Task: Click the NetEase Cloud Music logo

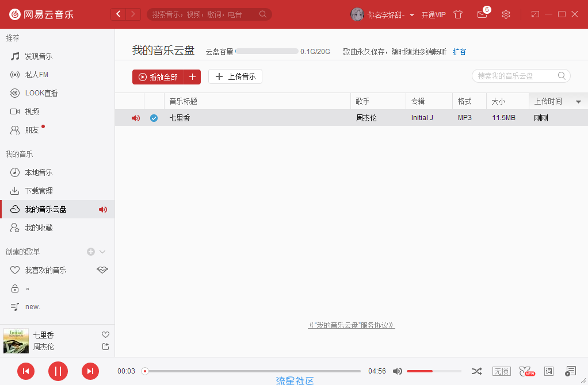Action: (x=41, y=14)
